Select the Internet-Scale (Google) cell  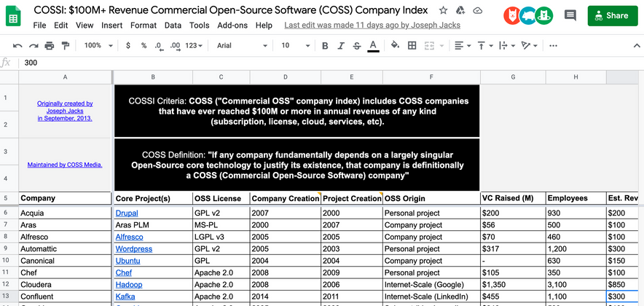click(431, 285)
